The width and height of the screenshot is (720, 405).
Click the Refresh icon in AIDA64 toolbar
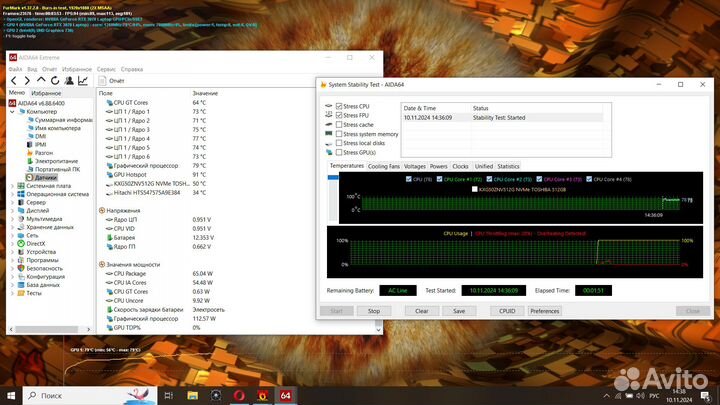[x=55, y=81]
